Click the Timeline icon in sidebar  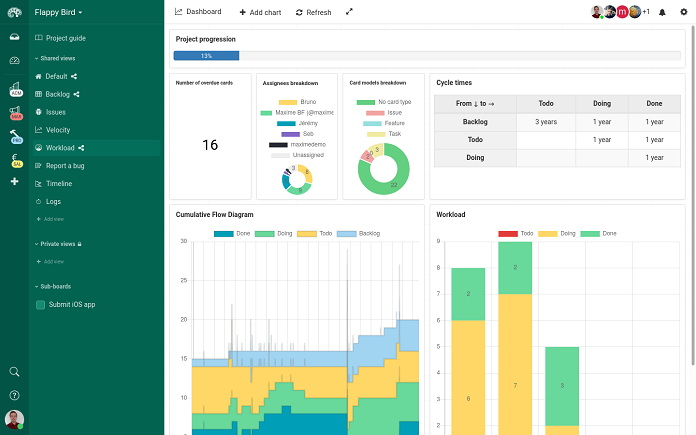[x=39, y=183]
